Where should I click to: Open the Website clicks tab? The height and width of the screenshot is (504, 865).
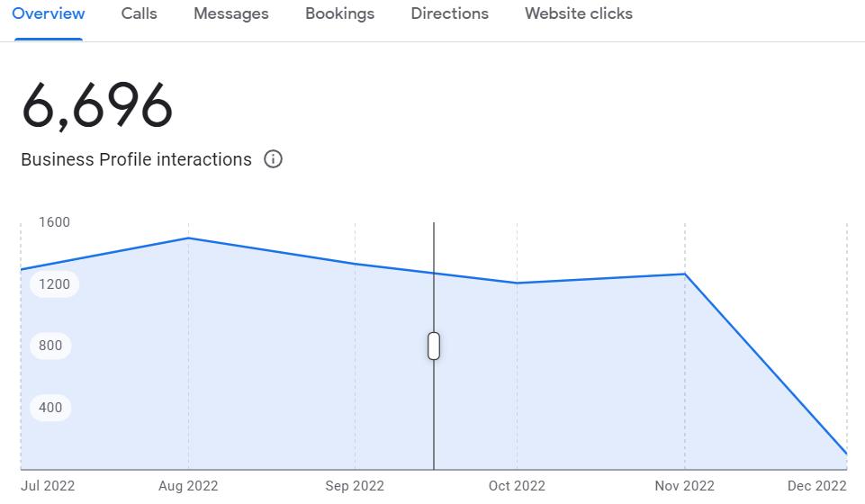click(x=579, y=13)
